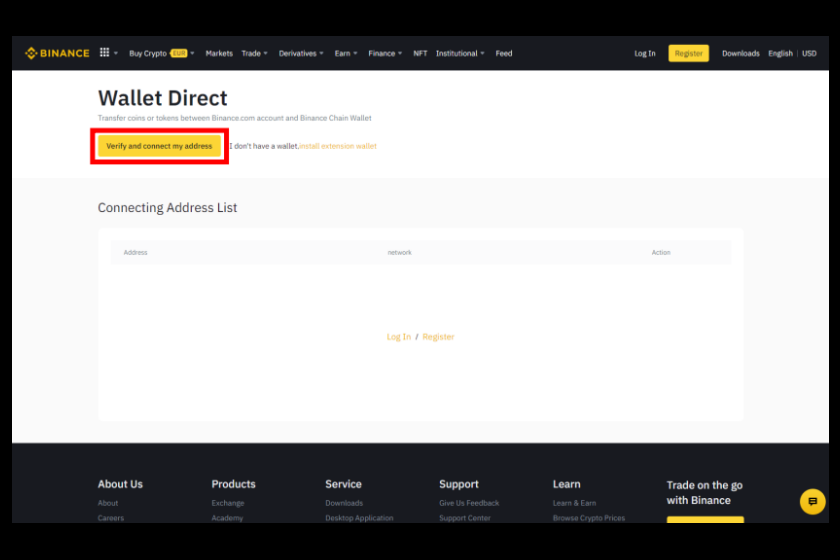The image size is (840, 560).
Task: Click the network column header
Action: (x=400, y=252)
